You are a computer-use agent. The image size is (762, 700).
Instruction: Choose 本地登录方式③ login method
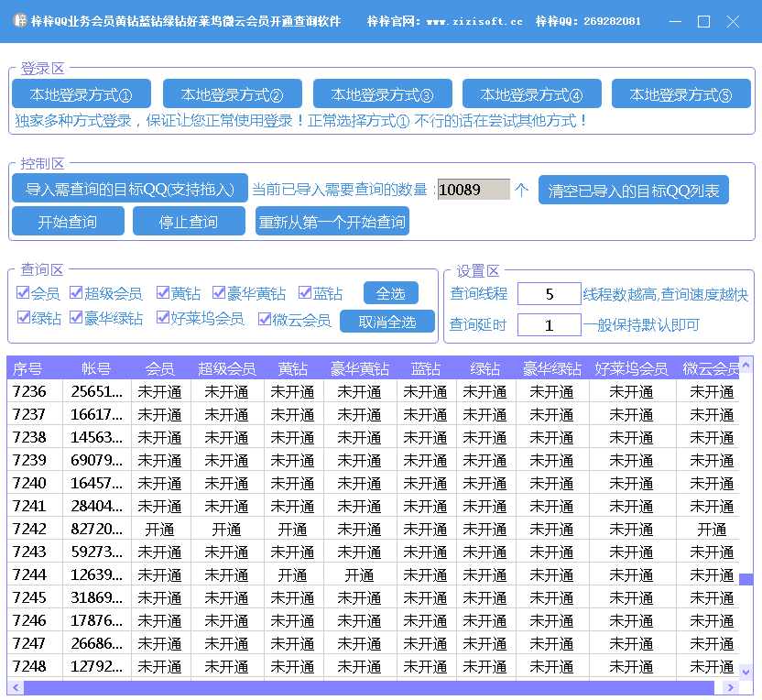[382, 94]
